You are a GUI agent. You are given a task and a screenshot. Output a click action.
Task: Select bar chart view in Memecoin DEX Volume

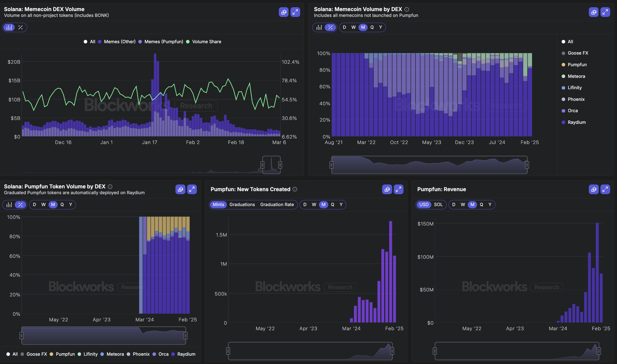[9, 27]
